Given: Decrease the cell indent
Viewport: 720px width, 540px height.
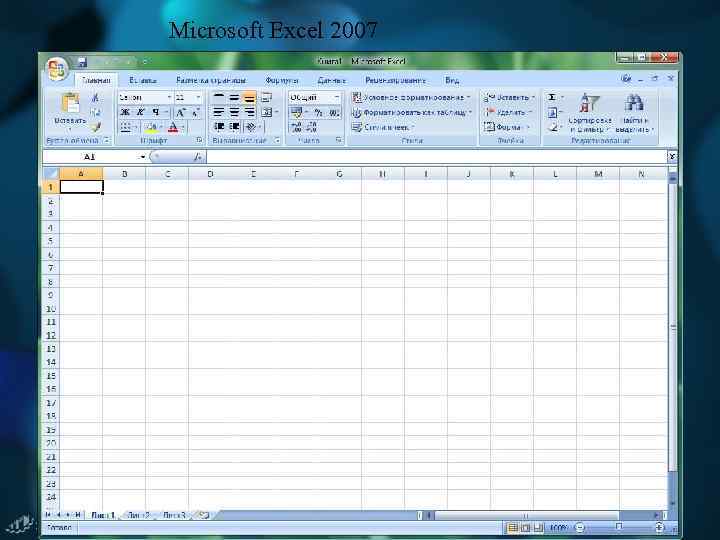Looking at the screenshot, I should pos(219,126).
